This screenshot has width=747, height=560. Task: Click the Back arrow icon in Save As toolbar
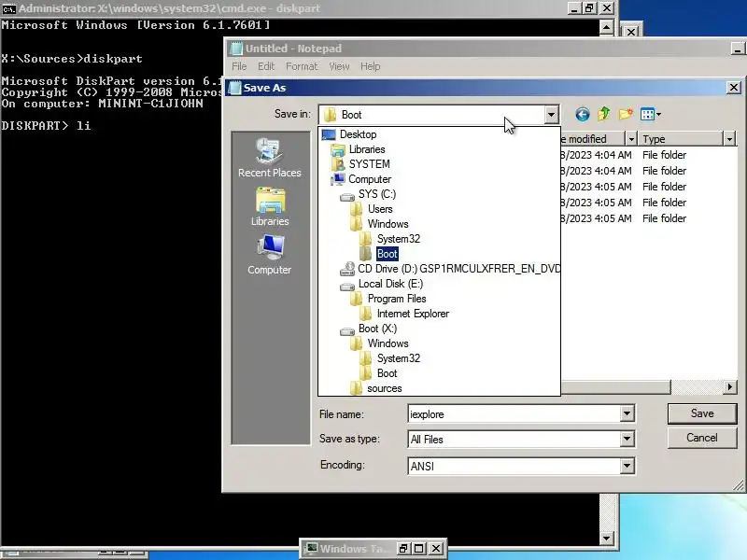point(582,114)
